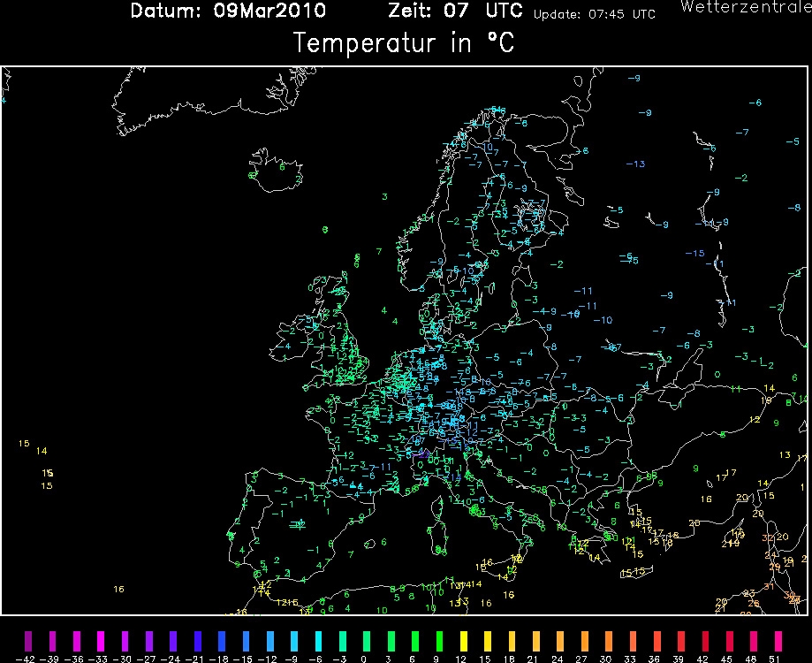812x663 pixels.
Task: Click the 6 reading inside Iceland
Action: (282, 167)
